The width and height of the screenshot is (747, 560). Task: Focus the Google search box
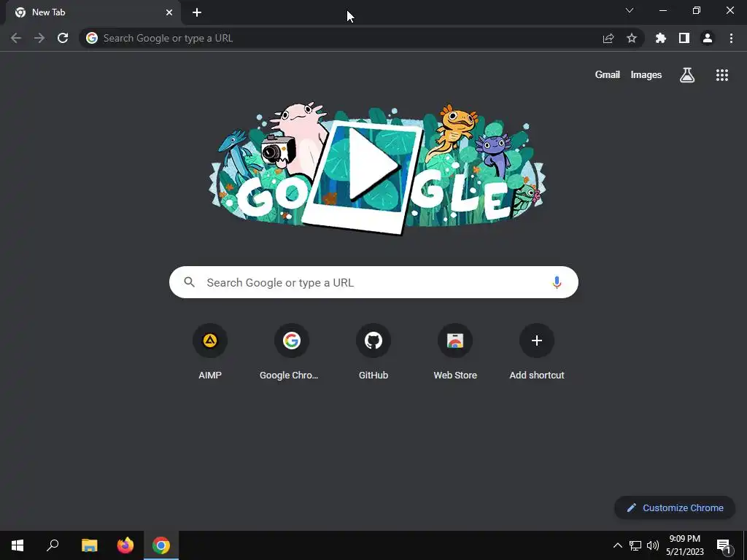click(373, 282)
